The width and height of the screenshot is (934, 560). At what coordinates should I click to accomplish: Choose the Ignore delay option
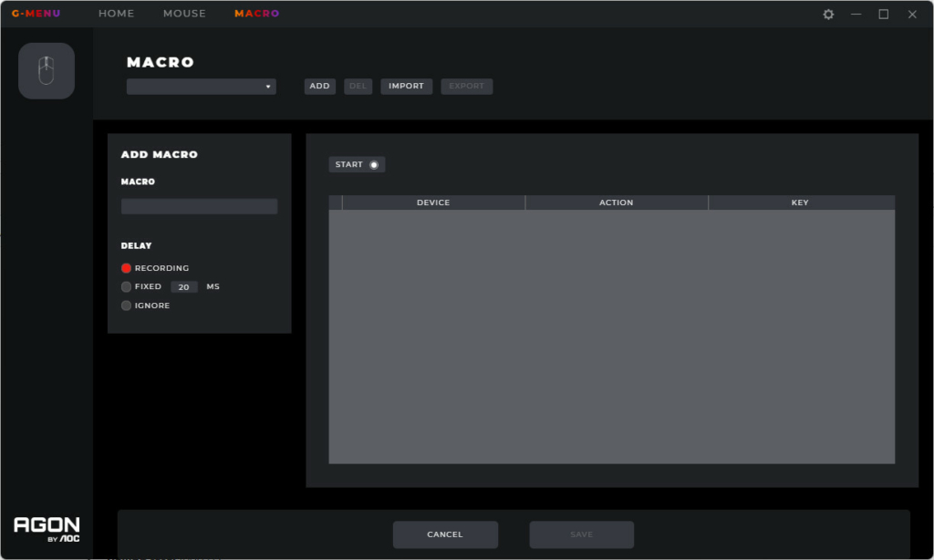pyautogui.click(x=127, y=306)
